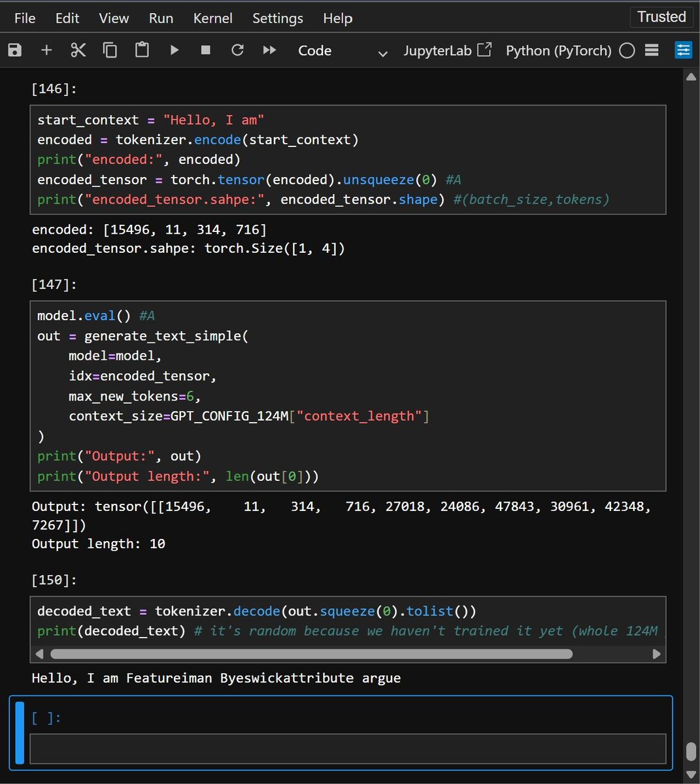The image size is (700, 784).
Task: Open the File menu
Action: 25,18
